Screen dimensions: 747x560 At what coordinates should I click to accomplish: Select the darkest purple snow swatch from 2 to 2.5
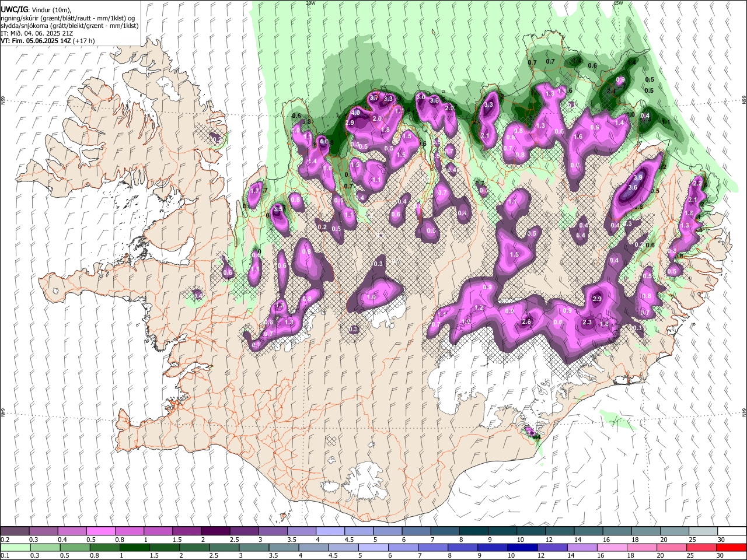tap(215, 531)
